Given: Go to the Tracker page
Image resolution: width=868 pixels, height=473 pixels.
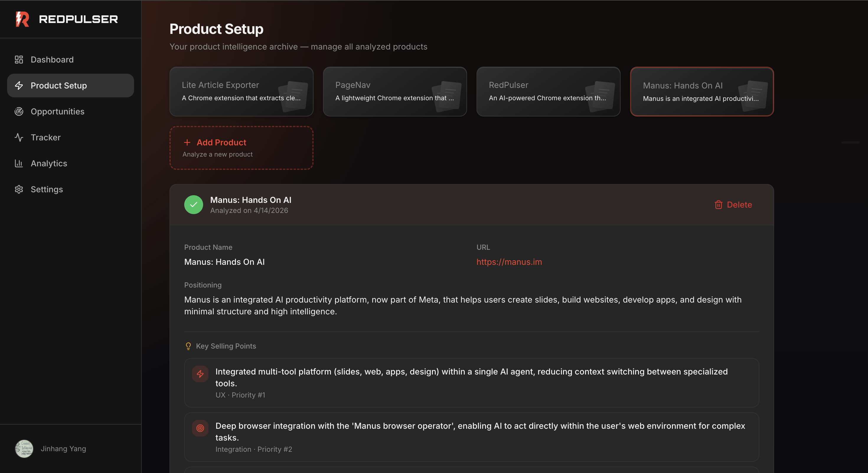Looking at the screenshot, I should 45,137.
